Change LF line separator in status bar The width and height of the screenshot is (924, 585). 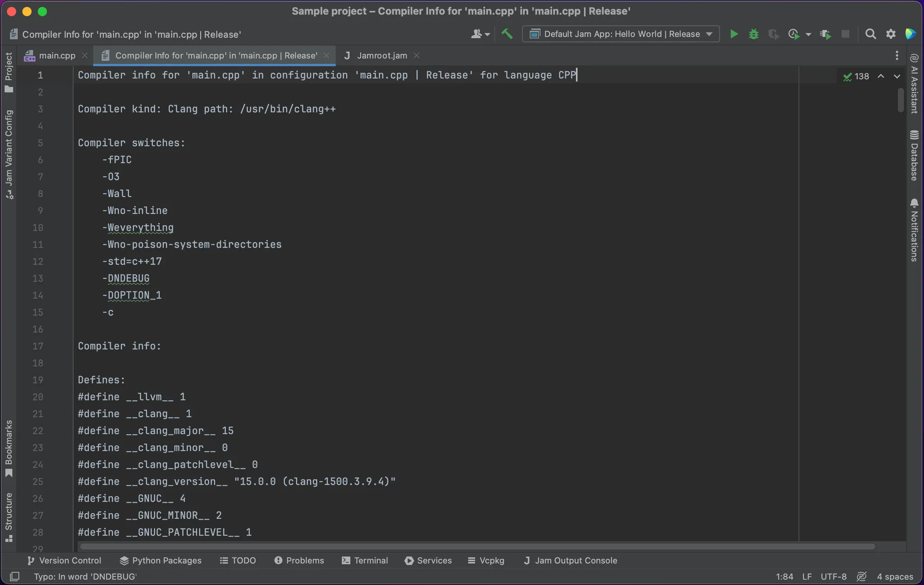point(807,576)
